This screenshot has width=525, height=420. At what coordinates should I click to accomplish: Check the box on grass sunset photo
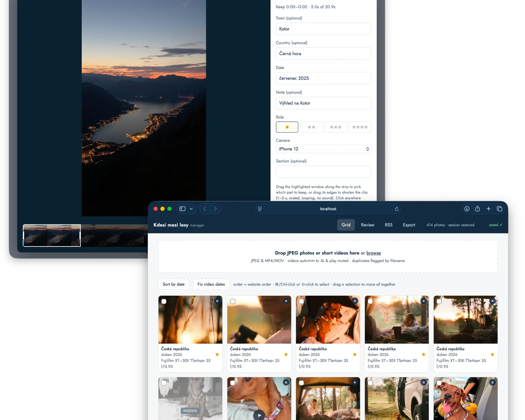click(164, 301)
